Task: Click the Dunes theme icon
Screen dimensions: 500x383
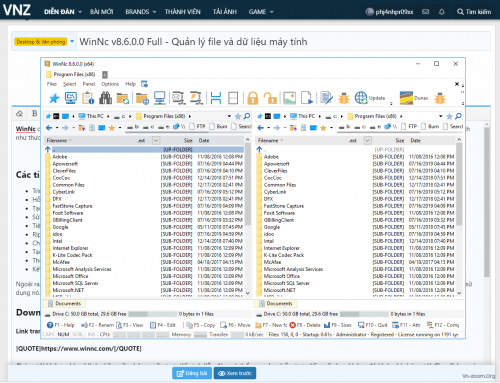Action: (406, 98)
